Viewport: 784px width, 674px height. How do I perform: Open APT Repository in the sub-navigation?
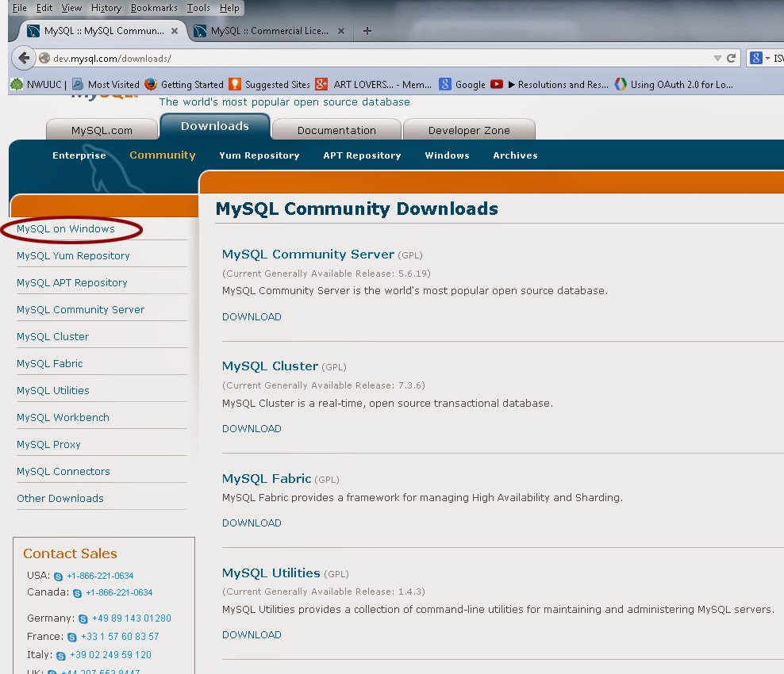coord(362,155)
